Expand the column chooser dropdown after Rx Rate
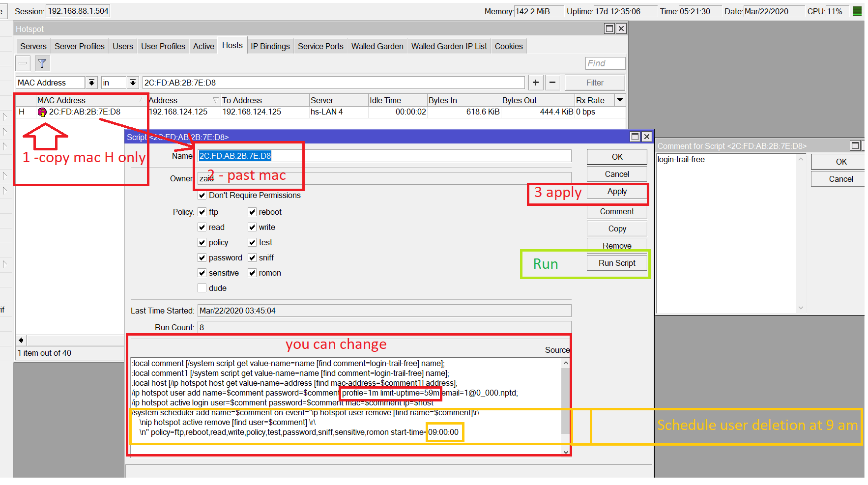868x485 pixels. point(620,100)
